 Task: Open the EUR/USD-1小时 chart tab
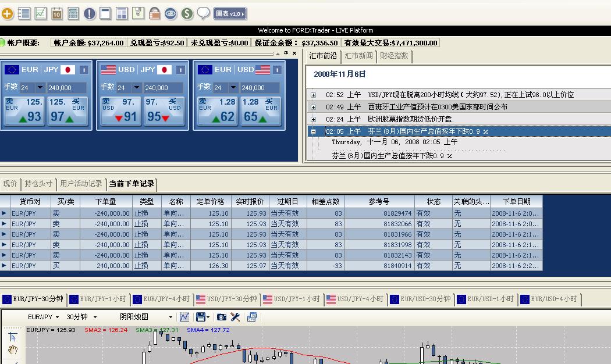pyautogui.click(x=486, y=299)
